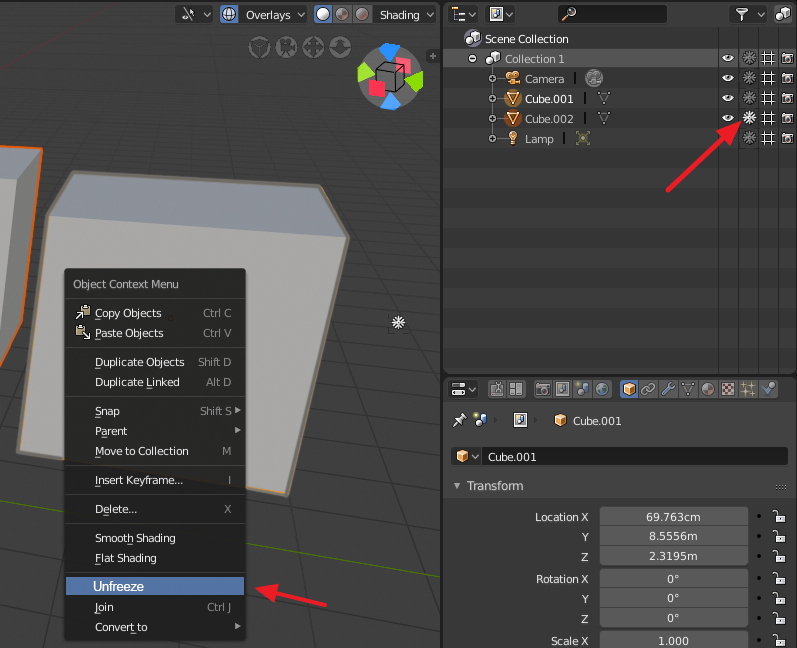Collapse Collection 1 in the outliner
The image size is (797, 648).
(472, 58)
